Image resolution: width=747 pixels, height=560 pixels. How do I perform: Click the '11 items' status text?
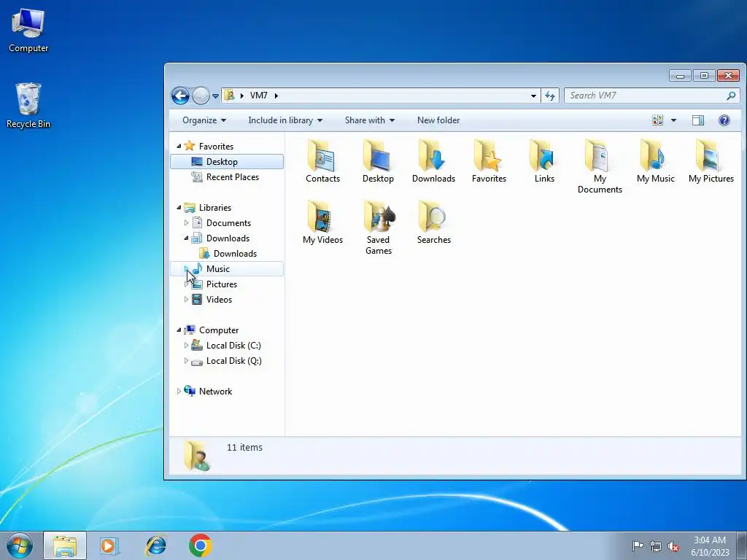pyautogui.click(x=244, y=448)
